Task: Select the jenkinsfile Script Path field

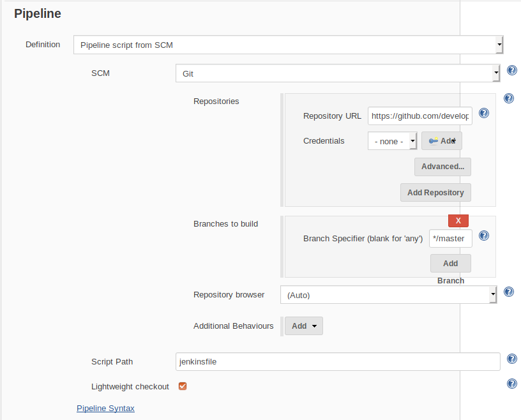Action: click(x=337, y=361)
